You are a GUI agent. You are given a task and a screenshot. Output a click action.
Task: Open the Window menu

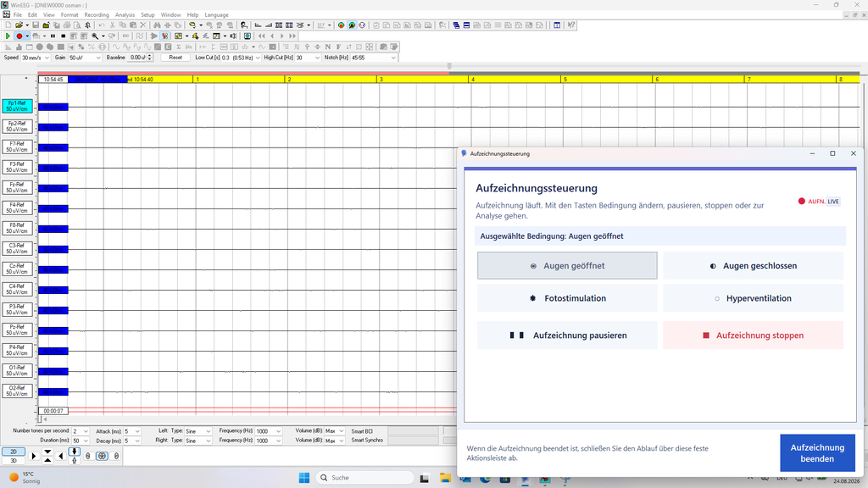(170, 15)
